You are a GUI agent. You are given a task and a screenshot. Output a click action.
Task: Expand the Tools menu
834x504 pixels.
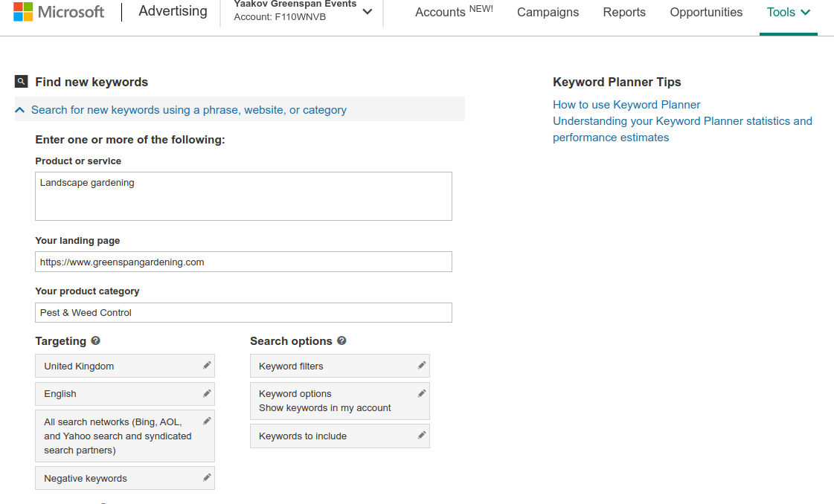(788, 12)
